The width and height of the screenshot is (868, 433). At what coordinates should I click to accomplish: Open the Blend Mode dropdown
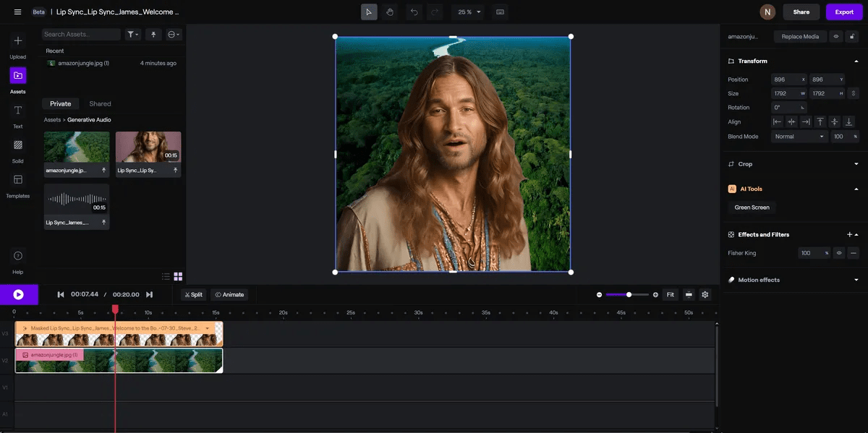point(799,136)
